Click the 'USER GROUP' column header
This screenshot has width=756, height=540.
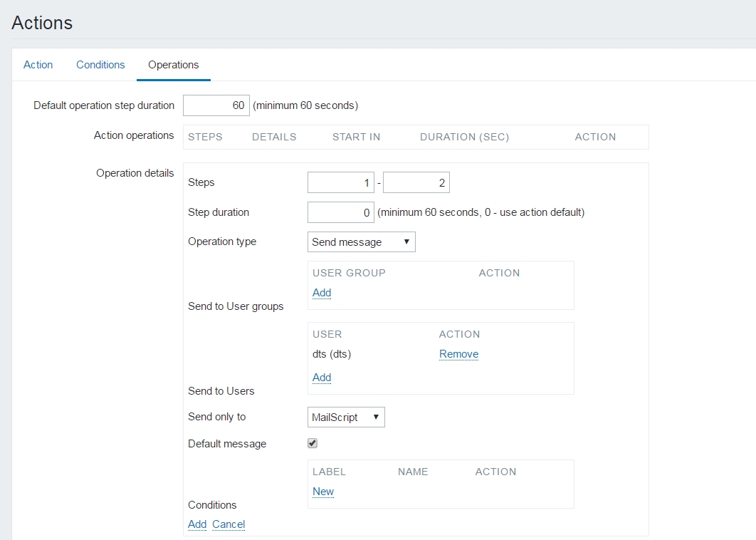tap(349, 273)
